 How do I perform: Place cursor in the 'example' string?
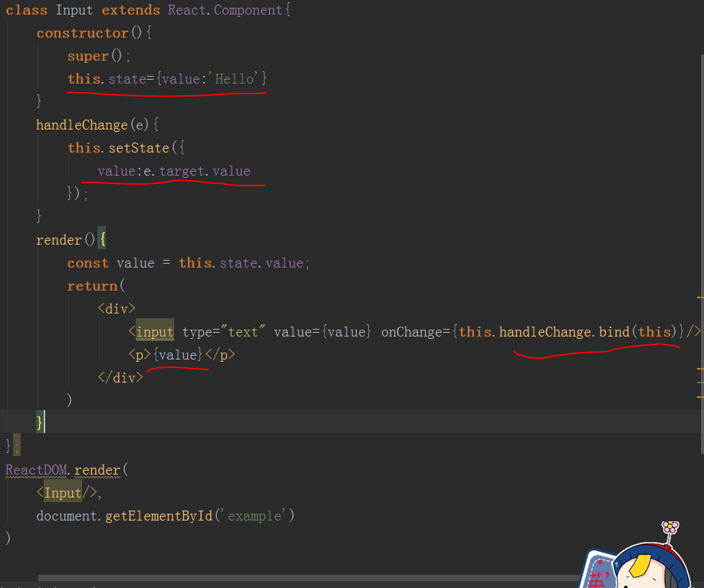pyautogui.click(x=255, y=516)
